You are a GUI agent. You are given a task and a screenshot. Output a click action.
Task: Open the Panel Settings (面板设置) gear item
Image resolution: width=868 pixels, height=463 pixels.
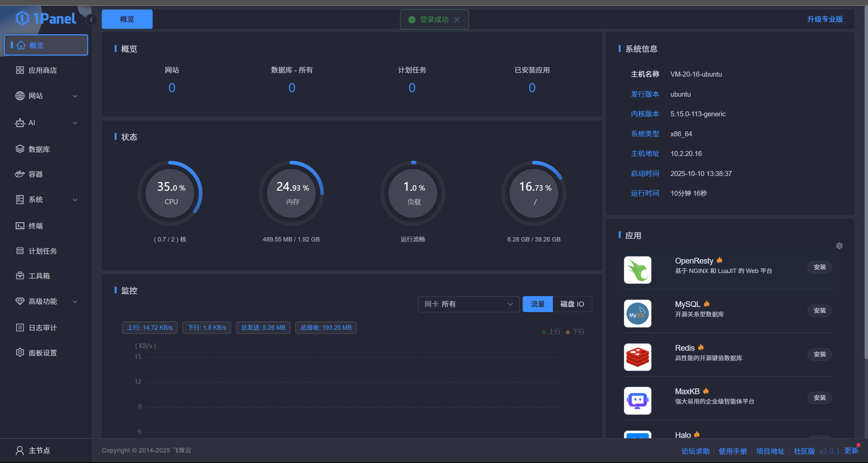tap(20, 352)
